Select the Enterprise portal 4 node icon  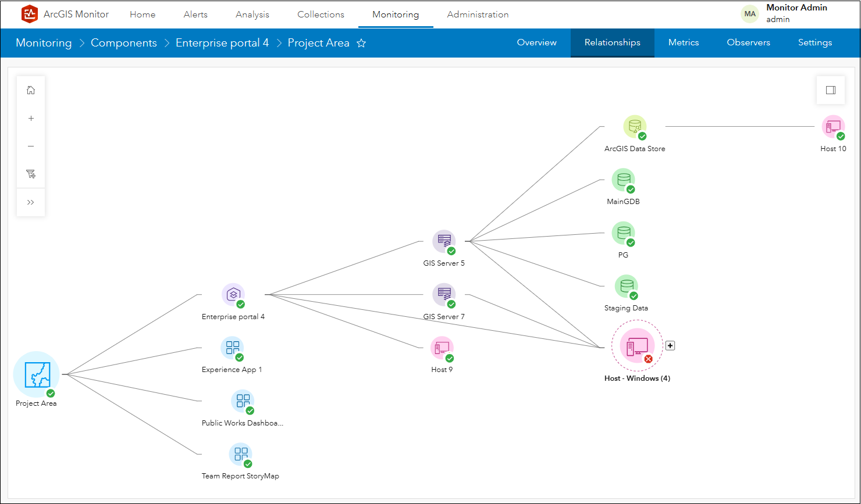[x=233, y=295]
